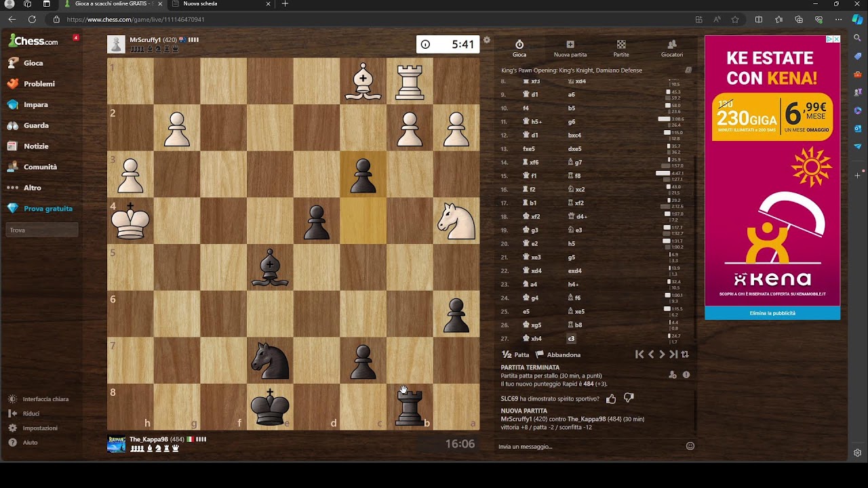The height and width of the screenshot is (488, 868).
Task: Open Edge settings and more menu
Action: pos(839,20)
